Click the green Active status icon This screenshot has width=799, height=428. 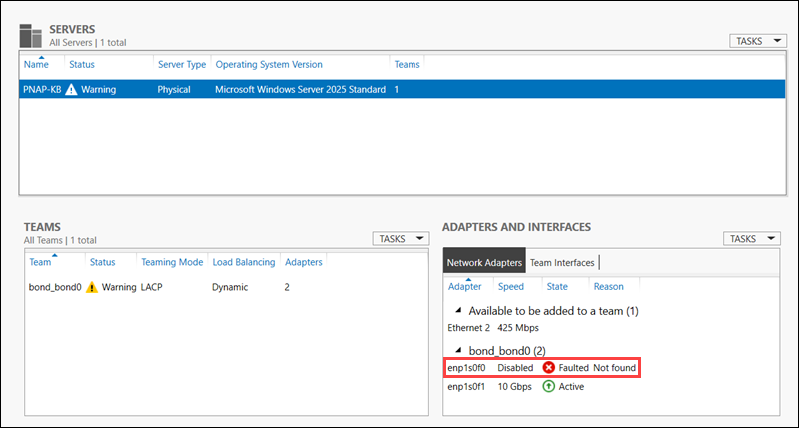coord(548,387)
